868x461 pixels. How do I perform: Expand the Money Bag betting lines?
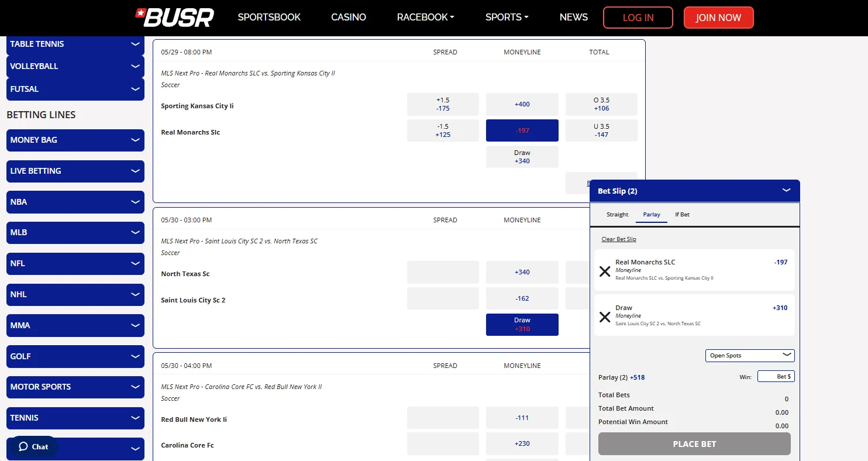click(x=75, y=140)
